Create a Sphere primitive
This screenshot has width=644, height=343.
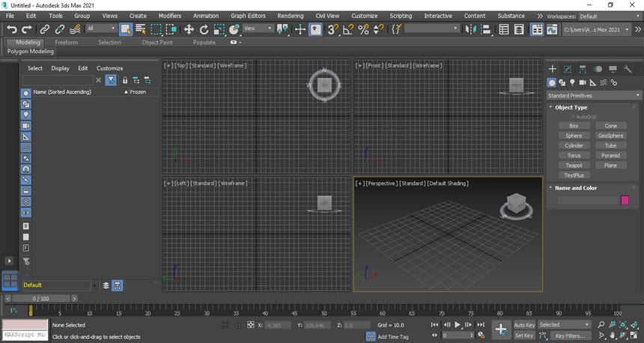coord(574,136)
